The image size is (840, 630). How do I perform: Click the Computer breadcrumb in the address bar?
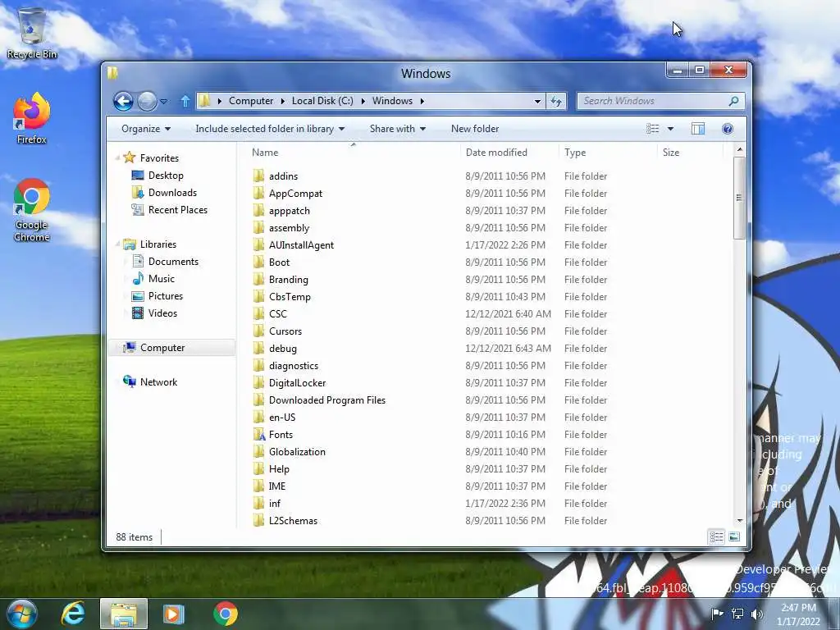click(251, 101)
